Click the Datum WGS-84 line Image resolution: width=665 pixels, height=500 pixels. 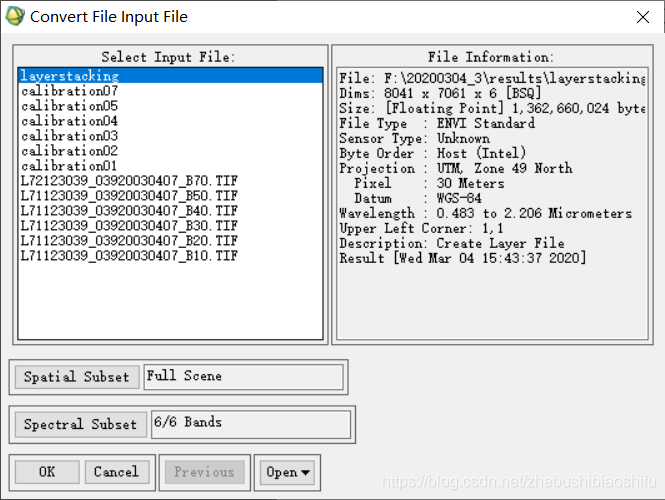[x=418, y=198]
